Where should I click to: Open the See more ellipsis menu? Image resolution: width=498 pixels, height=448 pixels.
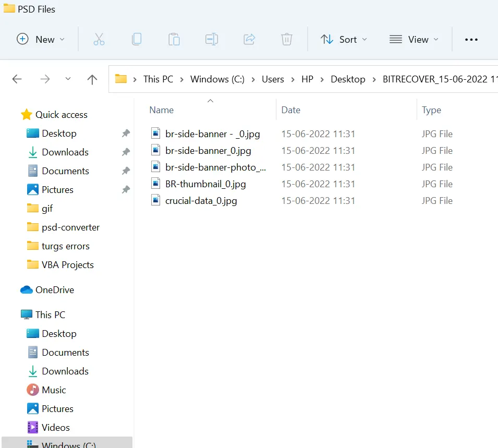(471, 40)
